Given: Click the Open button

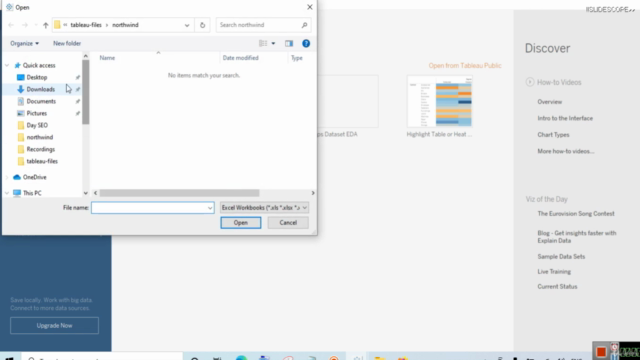Looking at the screenshot, I should pyautogui.click(x=241, y=222).
